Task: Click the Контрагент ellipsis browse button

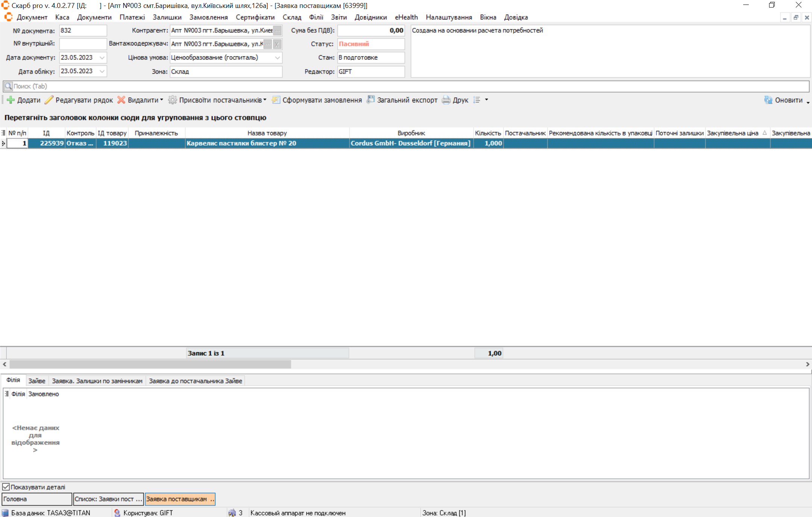Action: [x=277, y=30]
